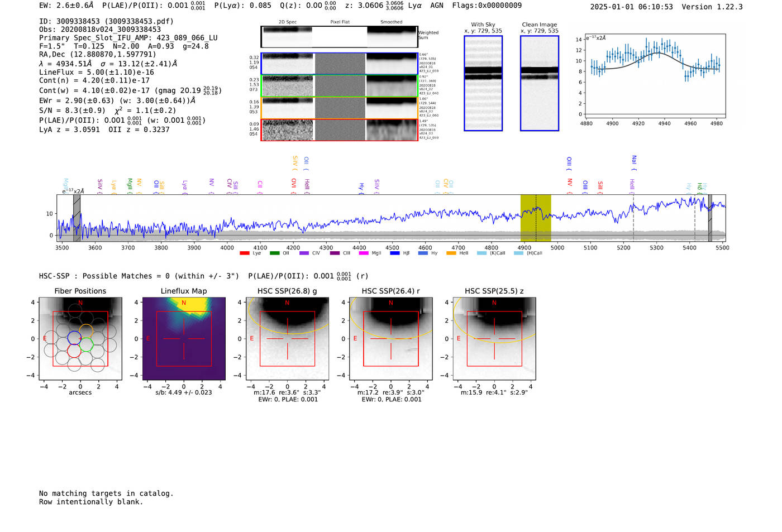Click the '2025-01-01 06:10:53' timestamp
Image resolution: width=782 pixels, height=532 pixels.
pyautogui.click(x=631, y=7)
